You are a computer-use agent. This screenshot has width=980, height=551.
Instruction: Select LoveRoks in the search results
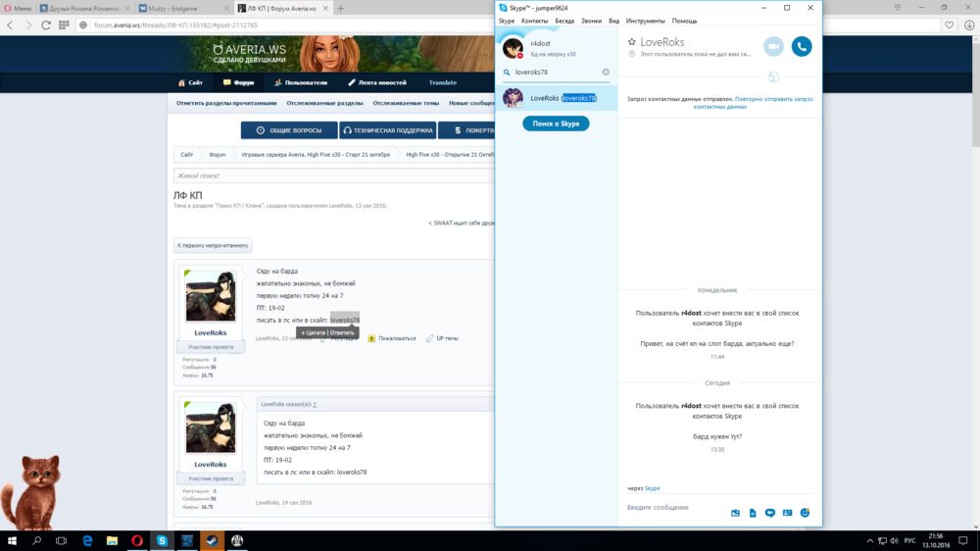(x=556, y=98)
